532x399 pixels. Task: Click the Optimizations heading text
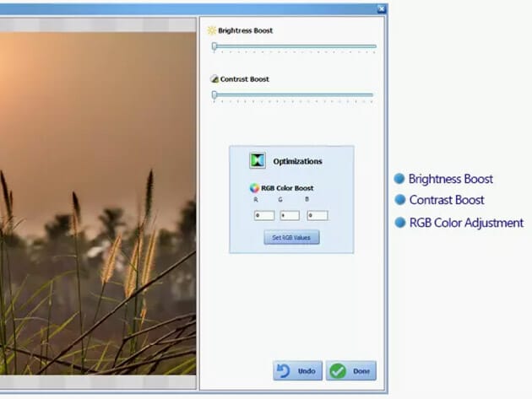point(297,161)
